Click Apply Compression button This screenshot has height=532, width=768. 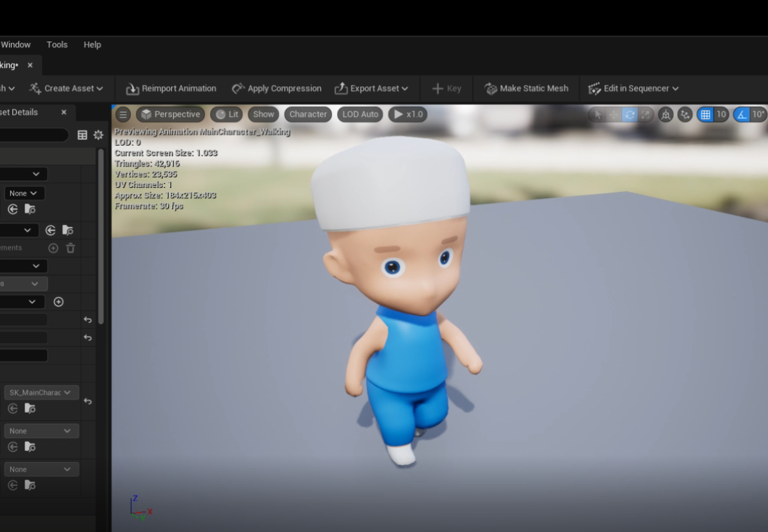pos(277,89)
